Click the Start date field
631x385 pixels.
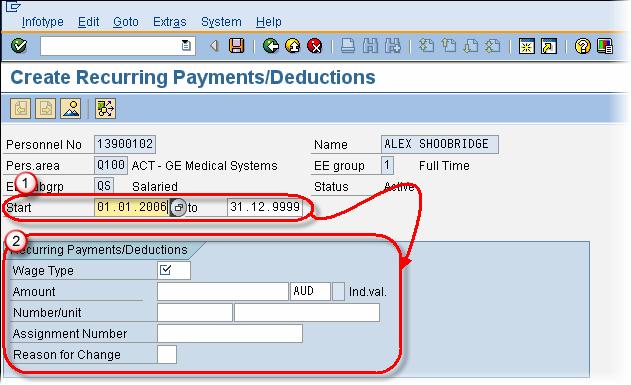[x=132, y=207]
